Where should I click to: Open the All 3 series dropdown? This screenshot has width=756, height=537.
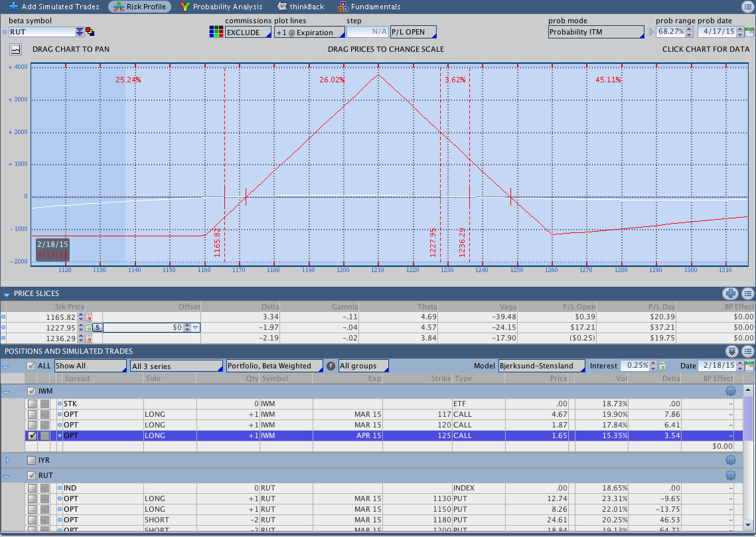point(177,366)
